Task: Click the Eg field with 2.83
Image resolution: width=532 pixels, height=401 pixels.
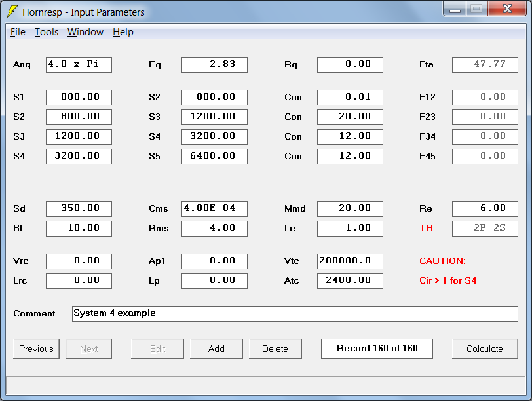Action: click(214, 65)
